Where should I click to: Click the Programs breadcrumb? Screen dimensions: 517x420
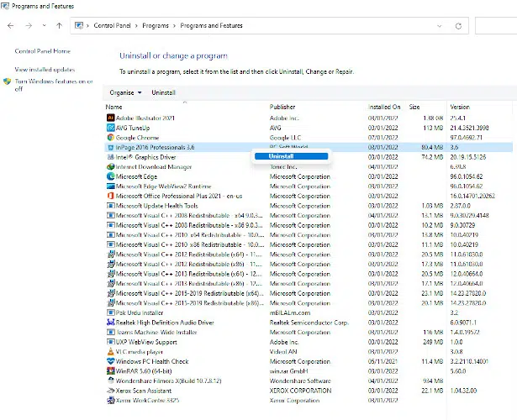pos(156,26)
